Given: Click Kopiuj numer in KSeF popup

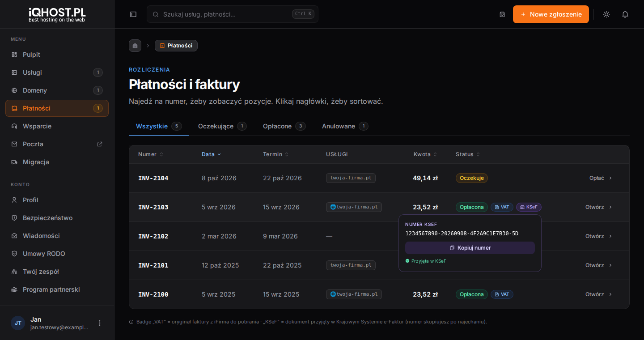Looking at the screenshot, I should (470, 248).
